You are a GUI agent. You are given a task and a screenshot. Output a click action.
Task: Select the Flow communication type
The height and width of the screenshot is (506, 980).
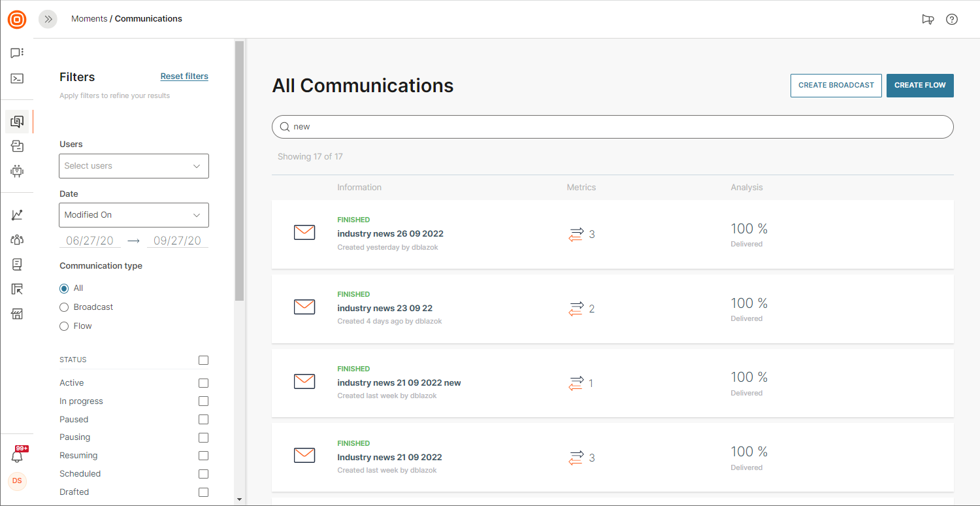click(64, 326)
